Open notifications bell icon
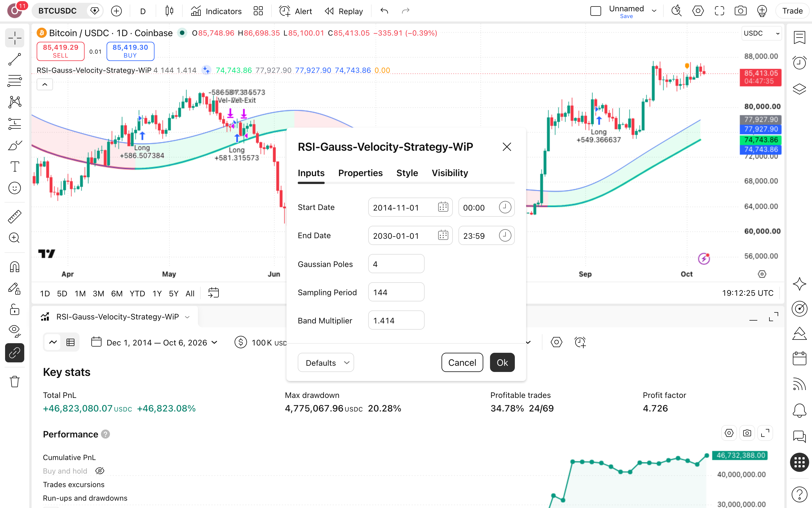Image resolution: width=812 pixels, height=508 pixels. 800,410
